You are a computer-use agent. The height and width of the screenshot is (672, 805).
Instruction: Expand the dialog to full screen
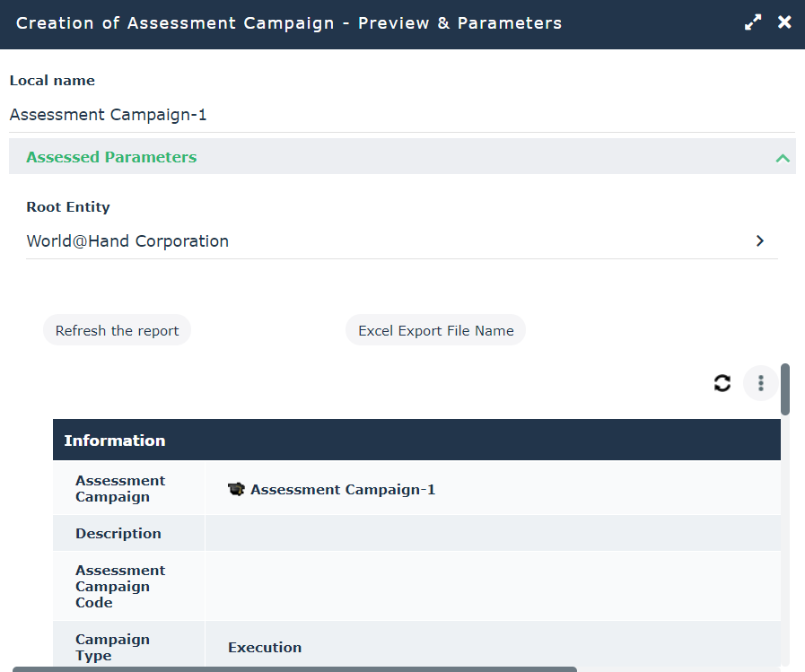coord(753,23)
